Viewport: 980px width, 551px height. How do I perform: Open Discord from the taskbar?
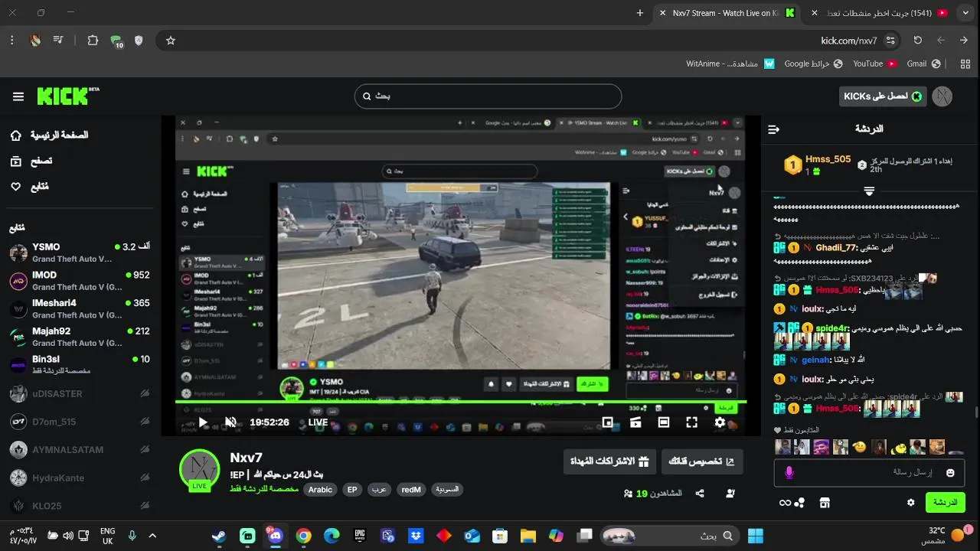[275, 536]
